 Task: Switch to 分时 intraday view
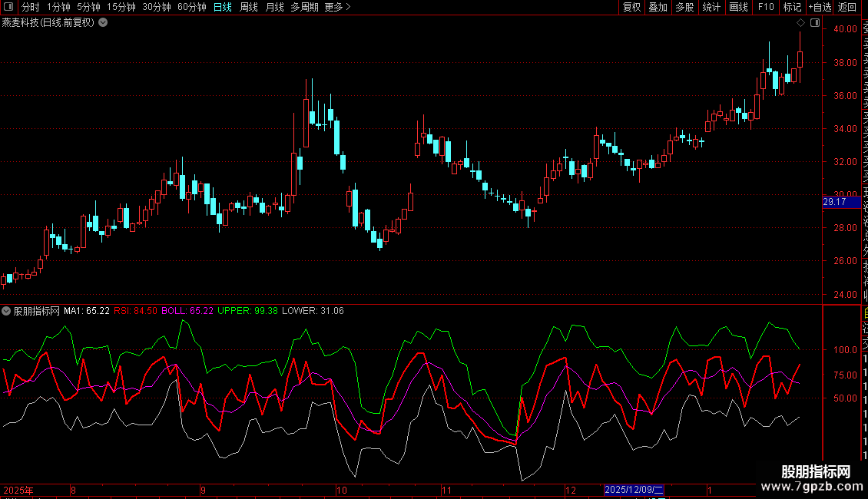pyautogui.click(x=31, y=7)
